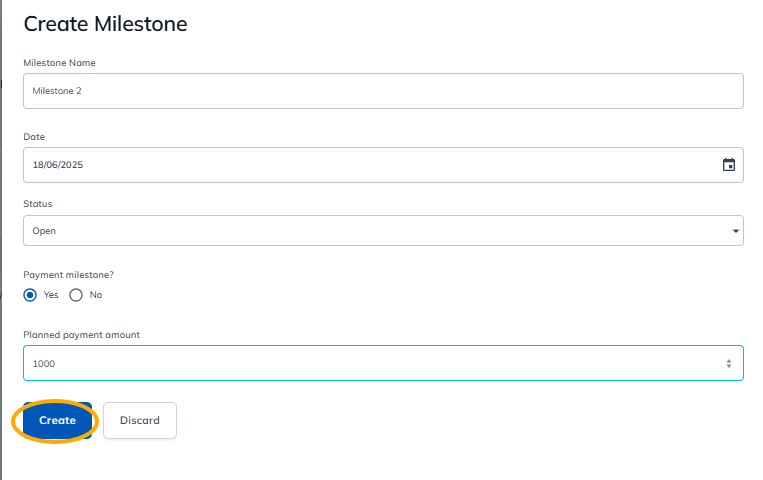Open the calendar date picker icon
Screen dimensions: 763x480
729,165
